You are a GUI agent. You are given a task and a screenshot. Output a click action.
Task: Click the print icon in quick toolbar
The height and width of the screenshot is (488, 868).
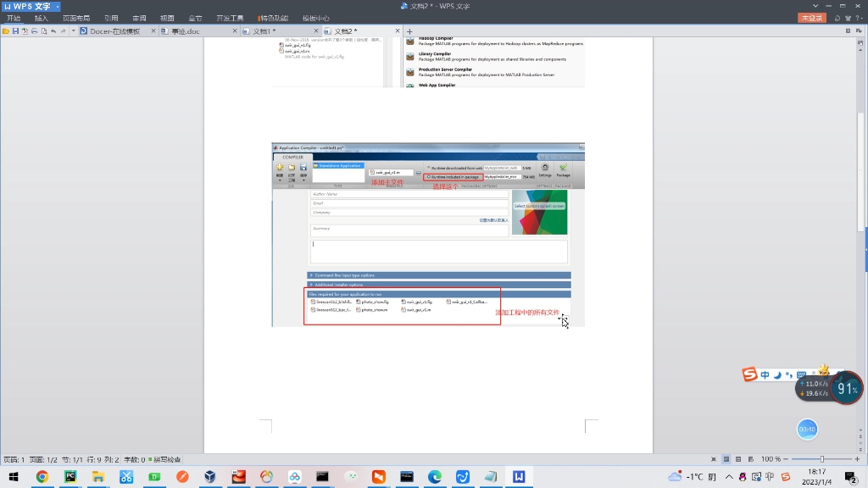(34, 31)
